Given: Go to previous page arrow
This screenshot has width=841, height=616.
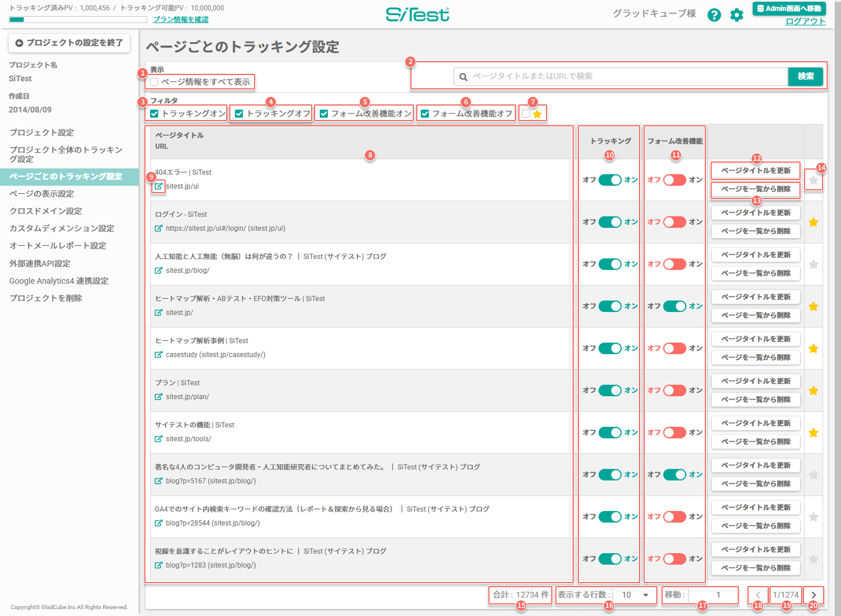Looking at the screenshot, I should (758, 595).
